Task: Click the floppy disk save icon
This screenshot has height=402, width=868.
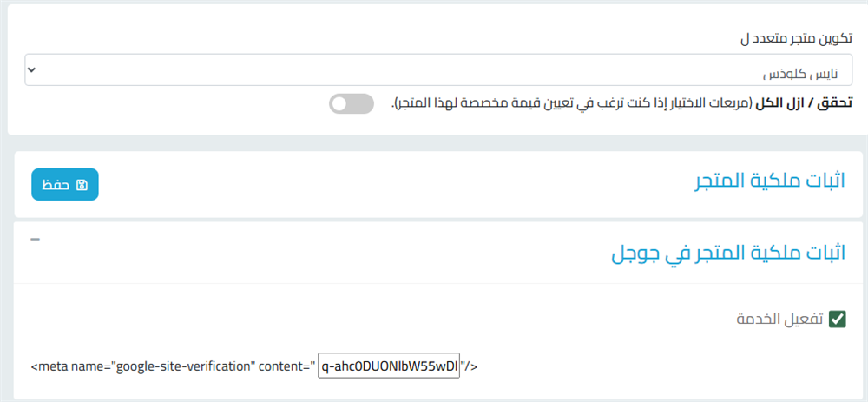Action: click(x=82, y=185)
